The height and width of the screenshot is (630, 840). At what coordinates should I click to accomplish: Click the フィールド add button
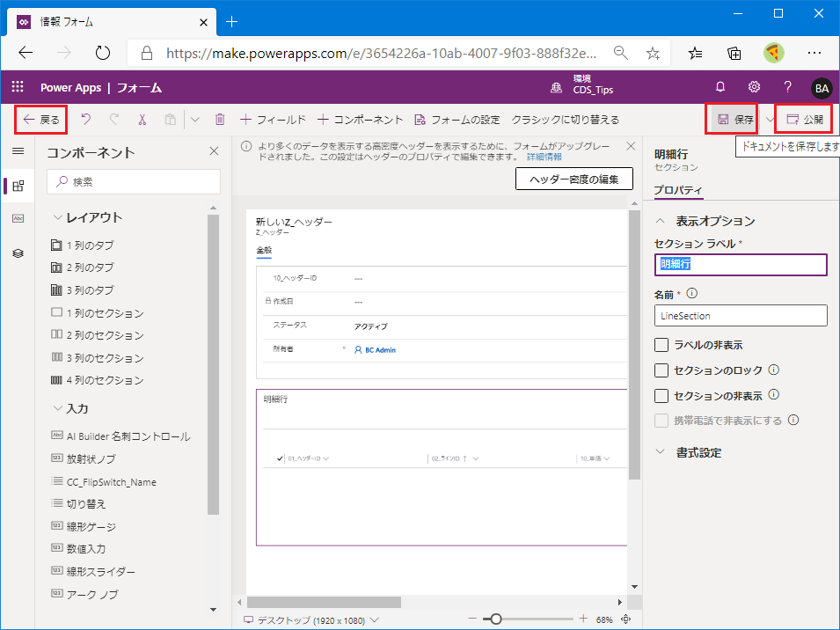point(273,120)
